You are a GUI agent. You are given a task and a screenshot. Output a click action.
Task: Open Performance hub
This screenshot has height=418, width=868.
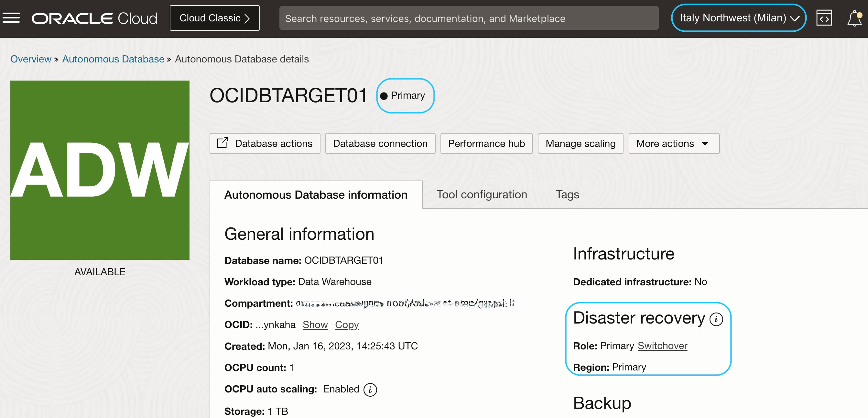tap(486, 144)
